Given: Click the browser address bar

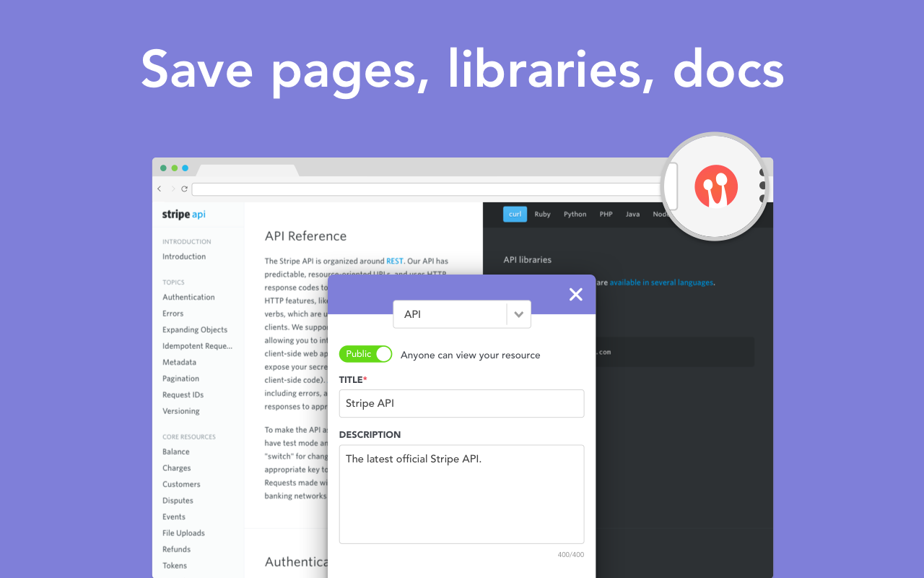Looking at the screenshot, I should pyautogui.click(x=426, y=189).
